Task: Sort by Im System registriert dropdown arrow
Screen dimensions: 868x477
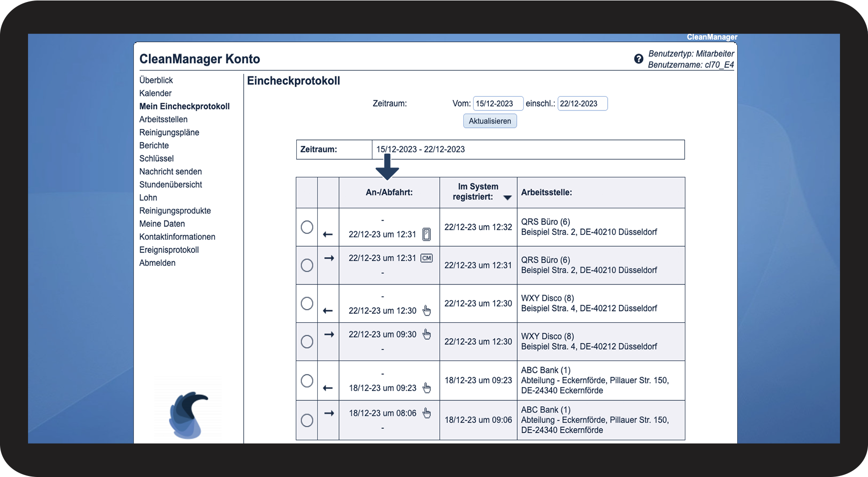Action: click(507, 197)
